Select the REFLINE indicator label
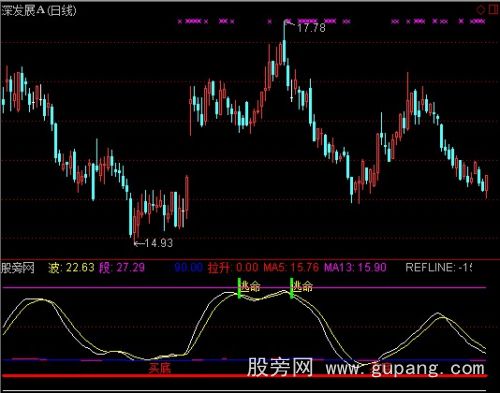Viewport: 500px width, 393px height. coord(438,267)
